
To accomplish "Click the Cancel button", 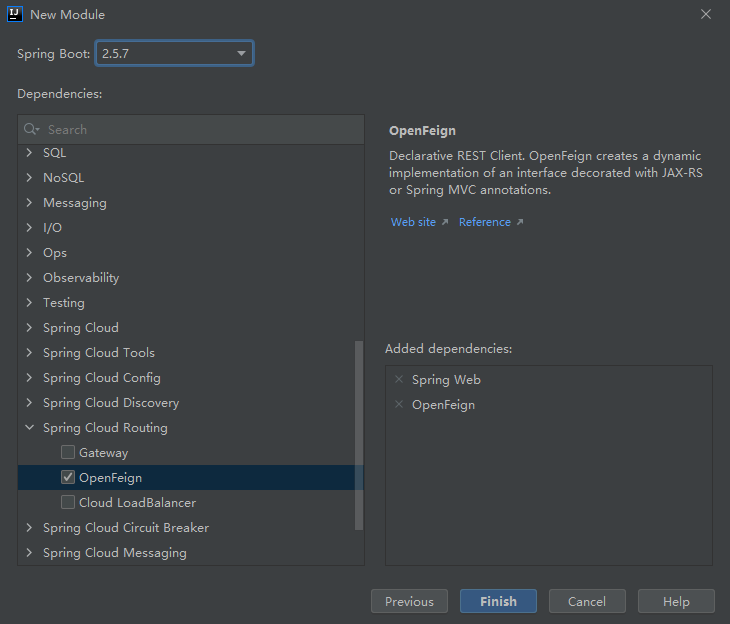I will (587, 601).
